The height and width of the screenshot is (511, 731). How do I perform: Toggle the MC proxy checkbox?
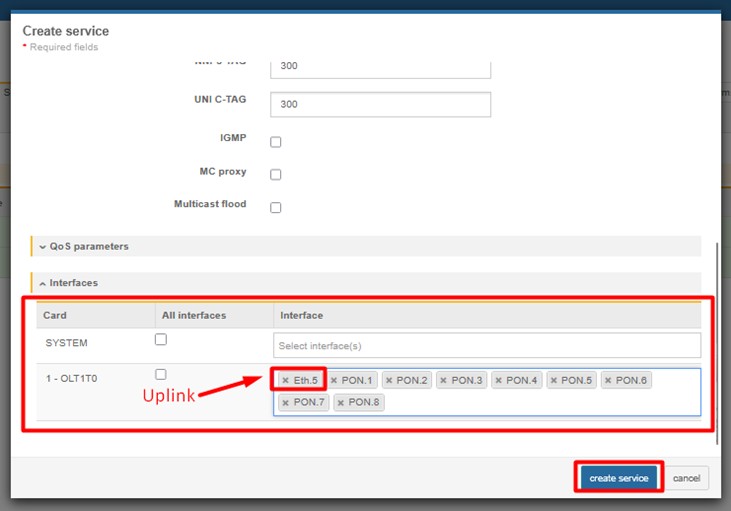click(276, 175)
